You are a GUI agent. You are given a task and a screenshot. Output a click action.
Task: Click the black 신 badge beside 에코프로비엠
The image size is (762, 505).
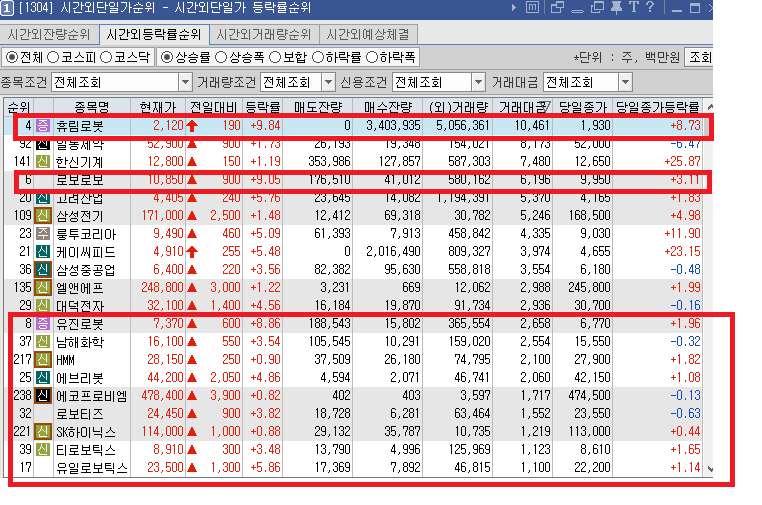(43, 395)
